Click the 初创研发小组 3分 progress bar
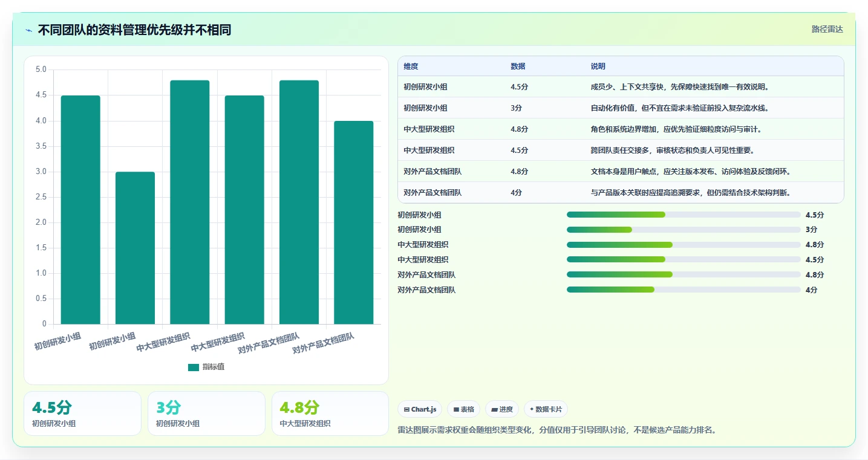The image size is (868, 460). point(684,230)
